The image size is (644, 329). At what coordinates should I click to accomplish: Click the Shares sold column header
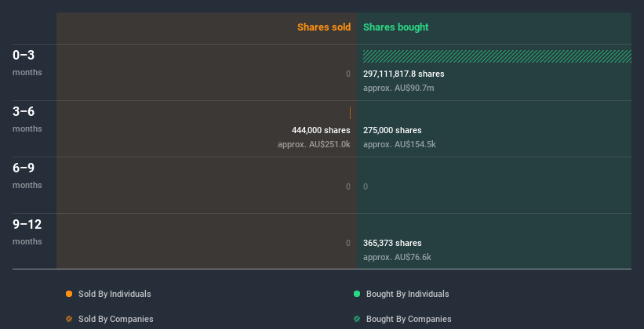click(324, 27)
